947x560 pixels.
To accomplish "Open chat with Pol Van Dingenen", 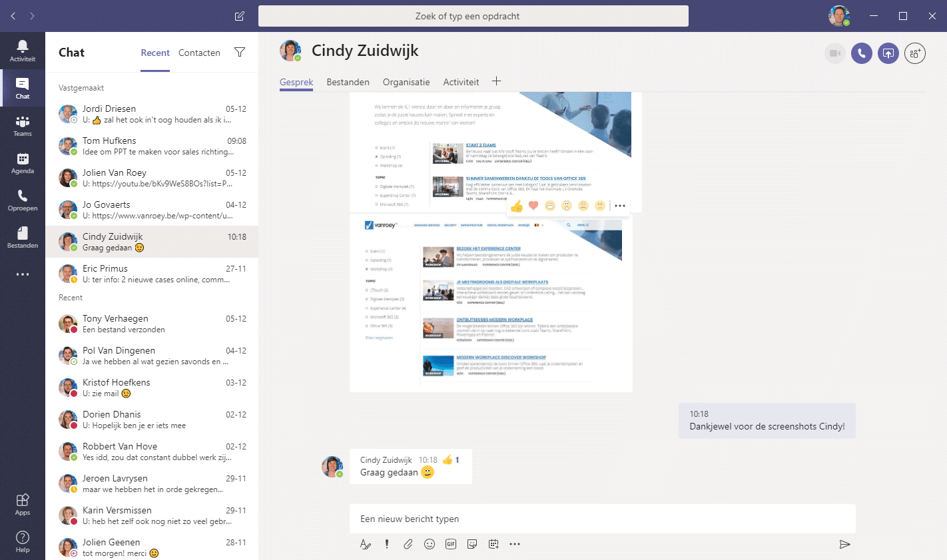I will [152, 356].
